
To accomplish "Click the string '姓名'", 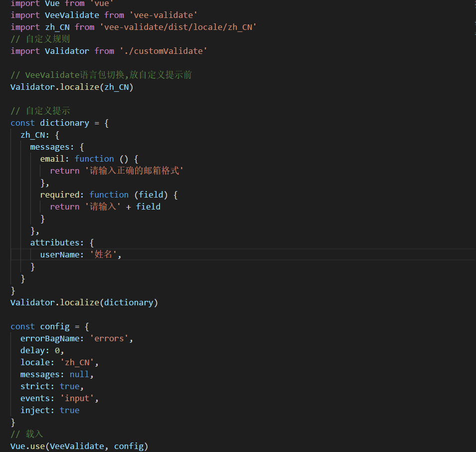I will click(x=104, y=254).
